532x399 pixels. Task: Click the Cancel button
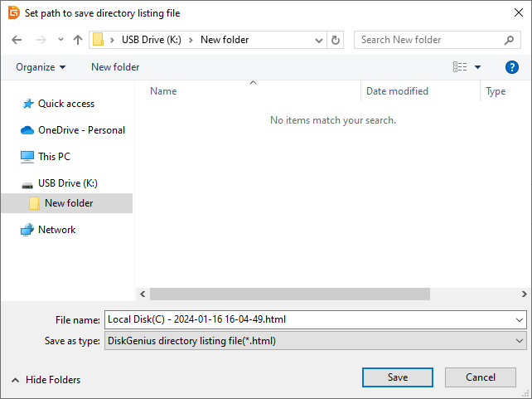pos(481,377)
